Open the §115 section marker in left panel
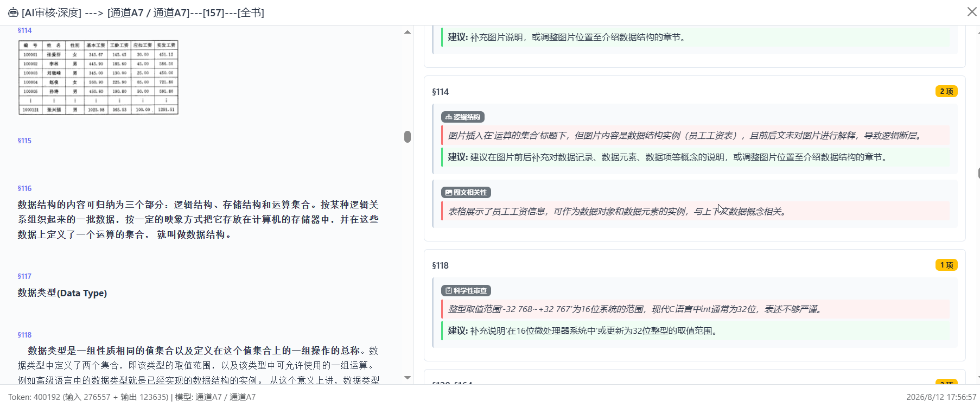This screenshot has height=407, width=980. (x=24, y=141)
